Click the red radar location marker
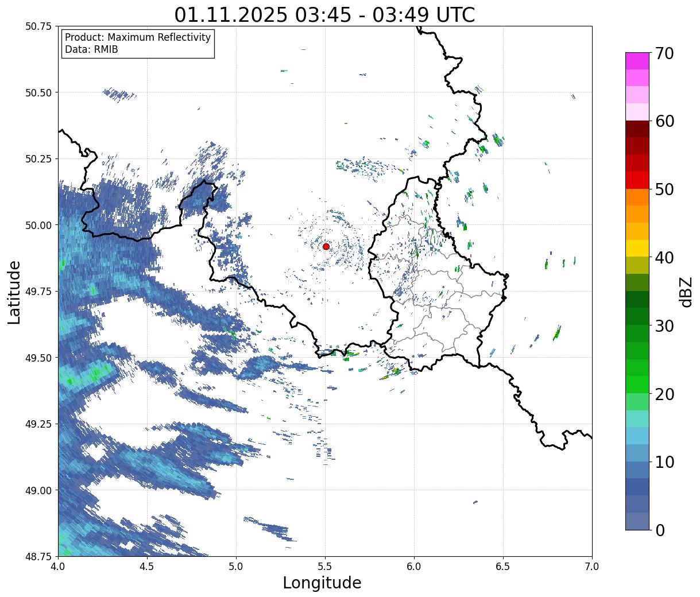This screenshot has height=597, width=700. pyautogui.click(x=326, y=246)
